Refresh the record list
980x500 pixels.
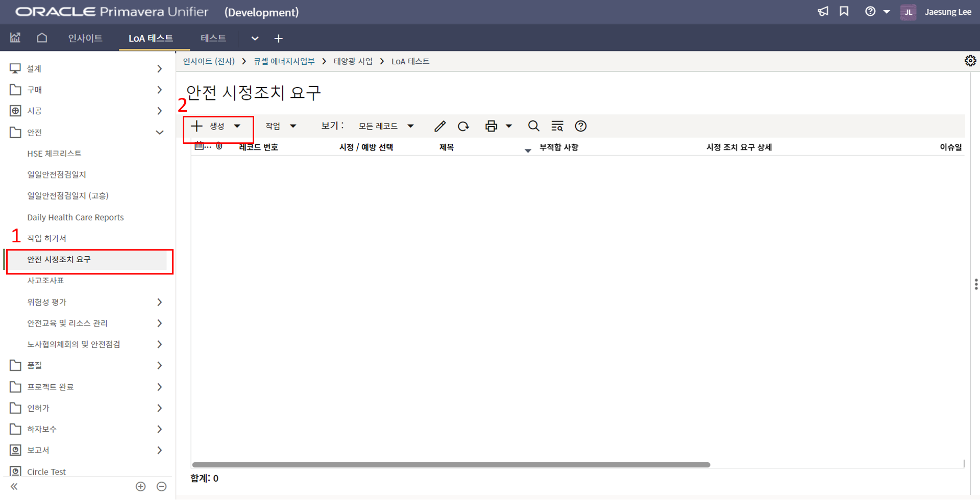coord(463,126)
